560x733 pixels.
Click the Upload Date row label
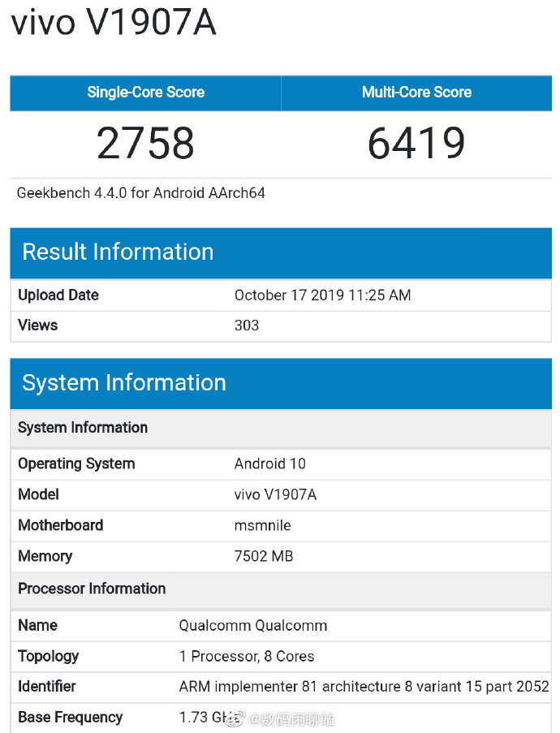[x=58, y=295]
